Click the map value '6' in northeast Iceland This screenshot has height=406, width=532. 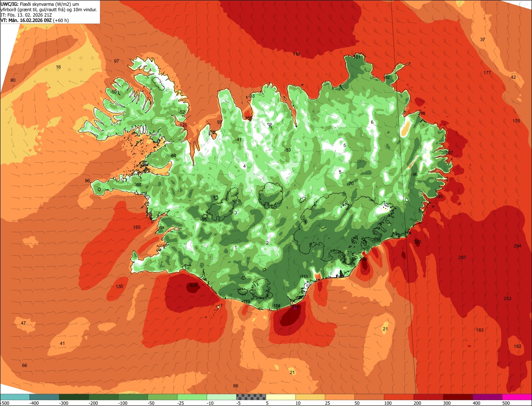coord(372,122)
